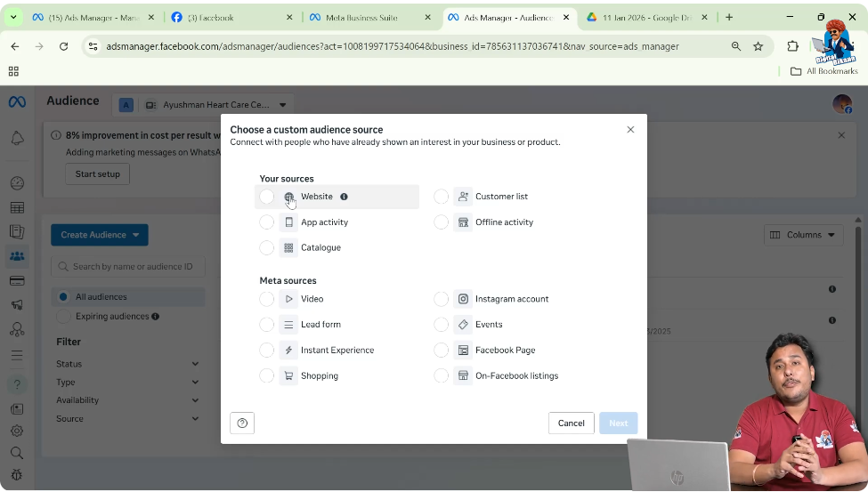868x492 pixels.
Task: Click the Catalogue grid icon
Action: [288, 247]
